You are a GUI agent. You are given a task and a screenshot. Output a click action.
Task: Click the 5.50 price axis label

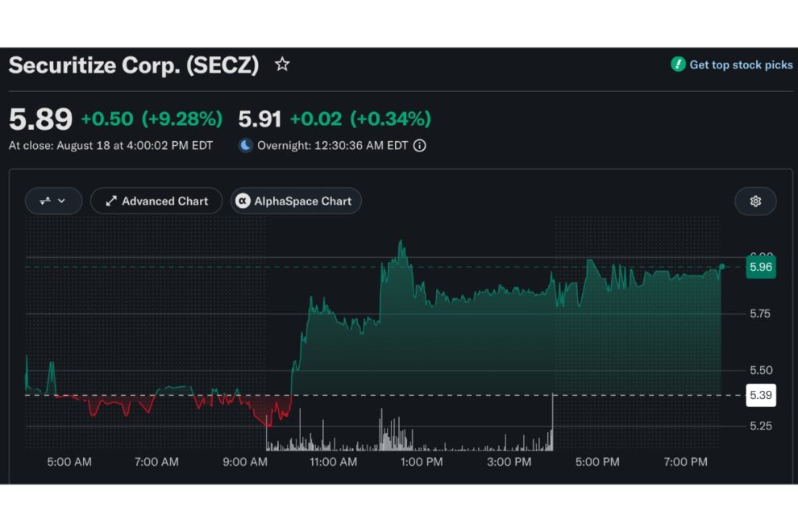(761, 370)
